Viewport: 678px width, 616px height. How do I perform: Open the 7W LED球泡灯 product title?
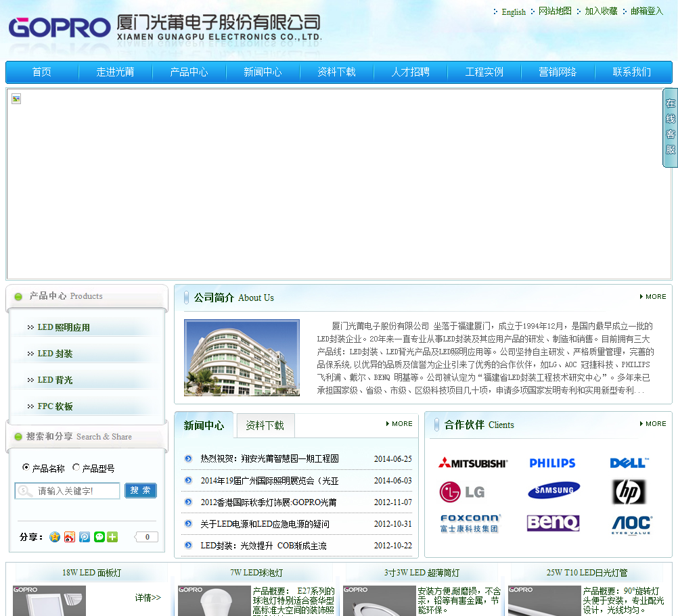(256, 573)
